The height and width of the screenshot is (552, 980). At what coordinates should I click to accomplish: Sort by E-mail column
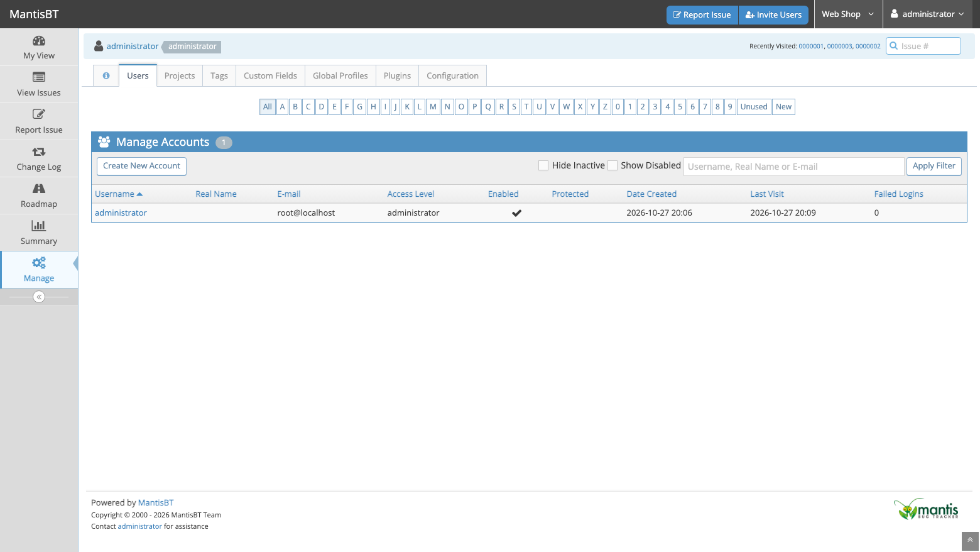(x=289, y=194)
